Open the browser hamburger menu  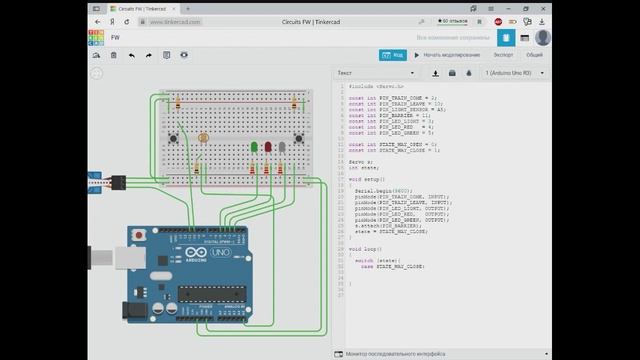pyautogui.click(x=491, y=9)
